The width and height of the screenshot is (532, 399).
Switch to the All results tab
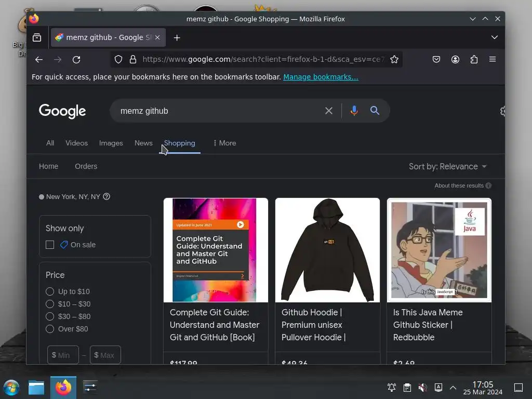pyautogui.click(x=50, y=143)
